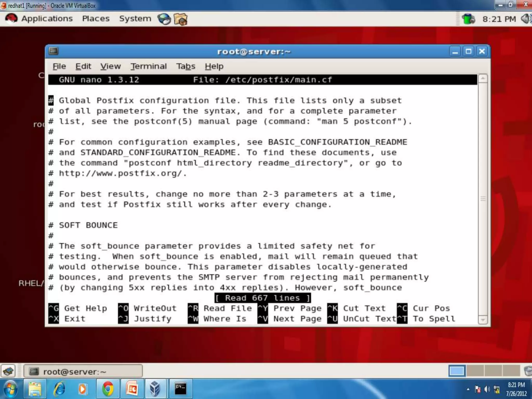Screen dimensions: 532x399
Task: Switch to the second workspace in switcher
Action: pyautogui.click(x=475, y=371)
